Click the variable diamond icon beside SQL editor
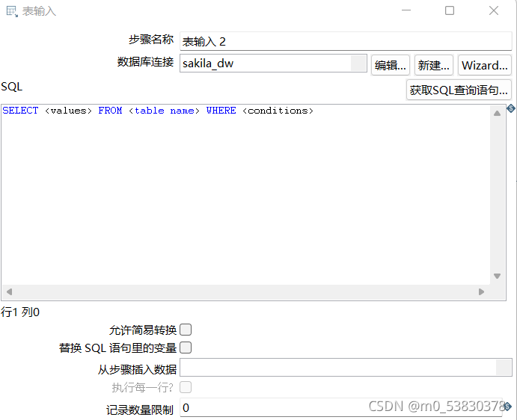The width and height of the screenshot is (517, 420). 511,108
